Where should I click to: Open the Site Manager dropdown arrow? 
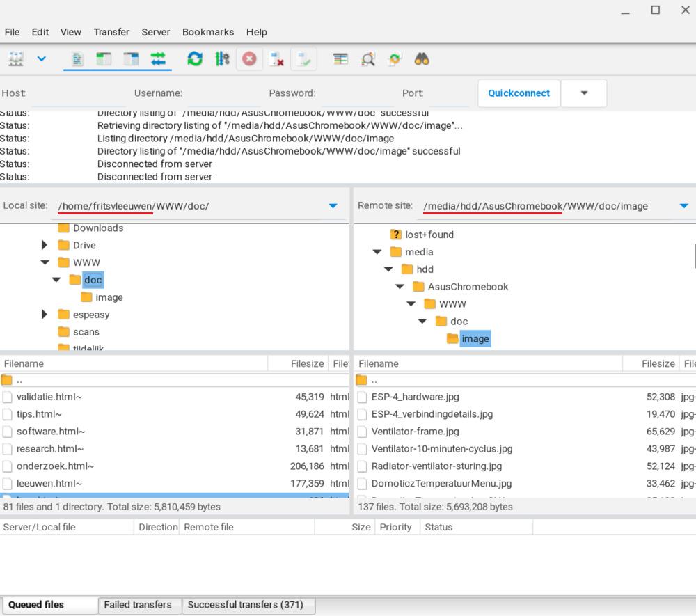41,58
